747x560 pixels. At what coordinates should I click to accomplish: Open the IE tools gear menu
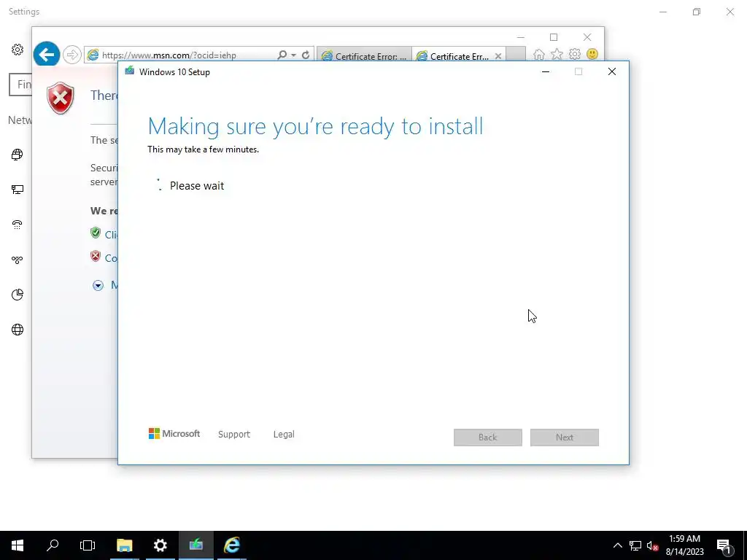click(x=575, y=54)
